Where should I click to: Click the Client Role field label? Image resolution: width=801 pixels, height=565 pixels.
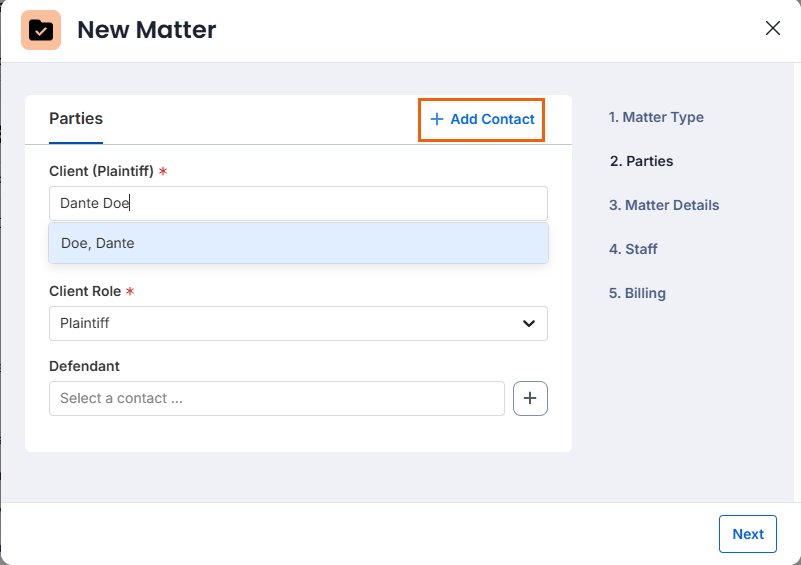pyautogui.click(x=85, y=291)
